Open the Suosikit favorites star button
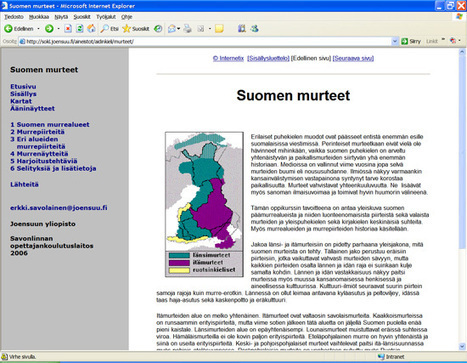The width and height of the screenshot is (467, 363). [x=136, y=29]
